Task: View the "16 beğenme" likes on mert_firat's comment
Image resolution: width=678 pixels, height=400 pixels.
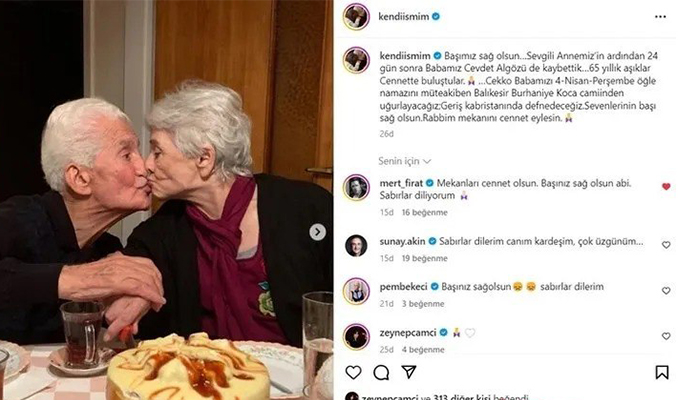Action: (x=425, y=212)
